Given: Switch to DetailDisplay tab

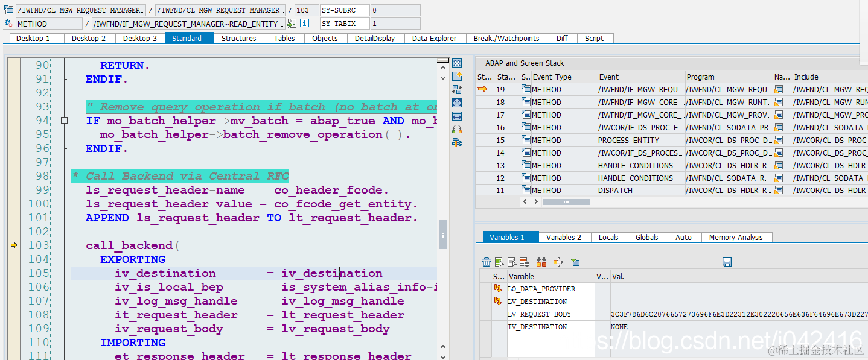Looking at the screenshot, I should [375, 38].
